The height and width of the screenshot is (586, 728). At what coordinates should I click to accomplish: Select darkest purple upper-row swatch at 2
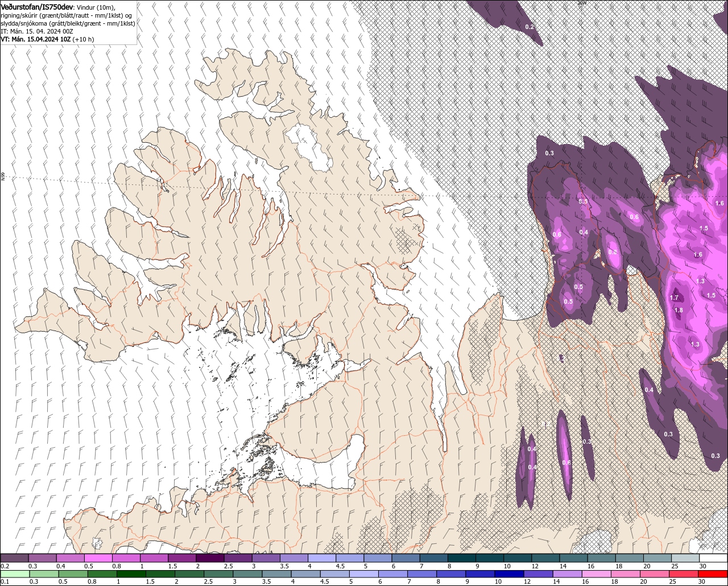(x=210, y=558)
